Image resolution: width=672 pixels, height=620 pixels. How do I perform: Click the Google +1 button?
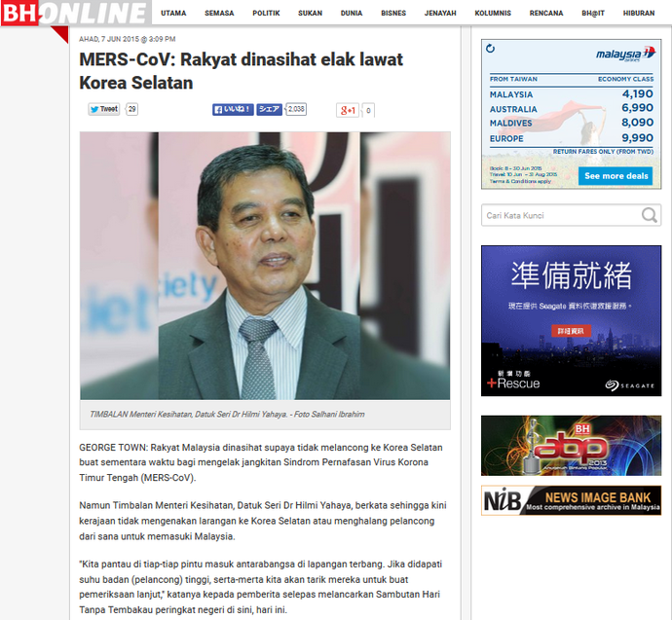tap(348, 110)
